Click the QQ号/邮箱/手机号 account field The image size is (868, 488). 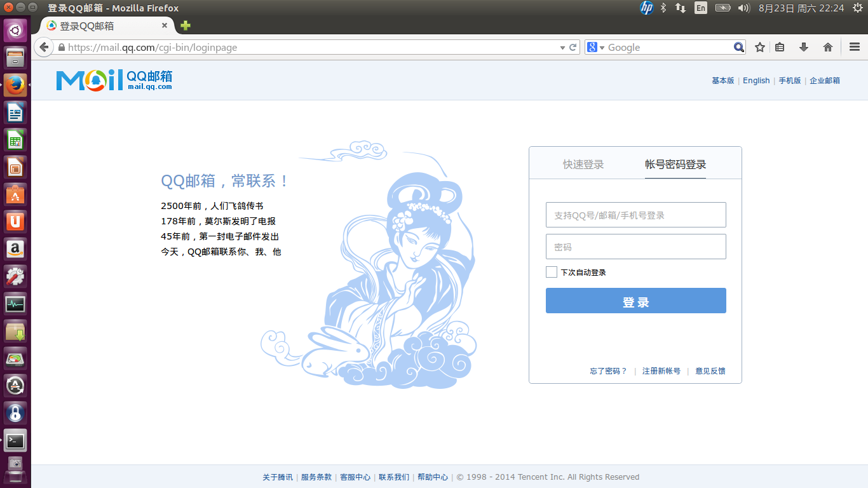(635, 215)
